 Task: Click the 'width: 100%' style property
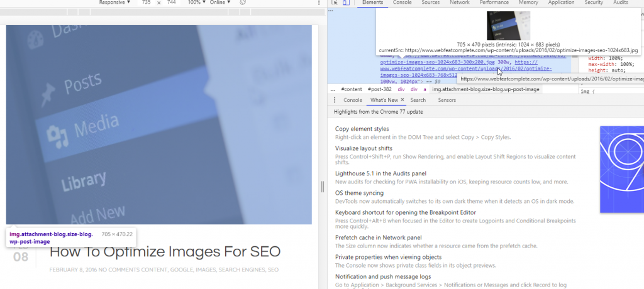pyautogui.click(x=607, y=58)
